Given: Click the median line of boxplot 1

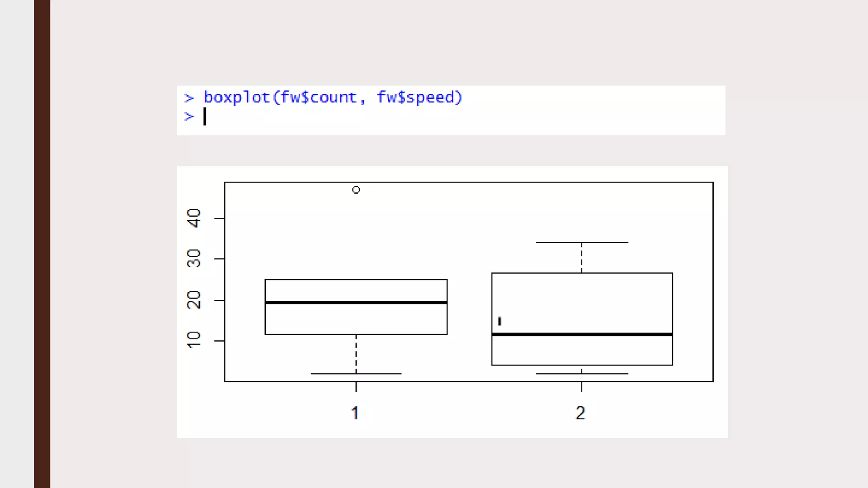Looking at the screenshot, I should point(356,302).
